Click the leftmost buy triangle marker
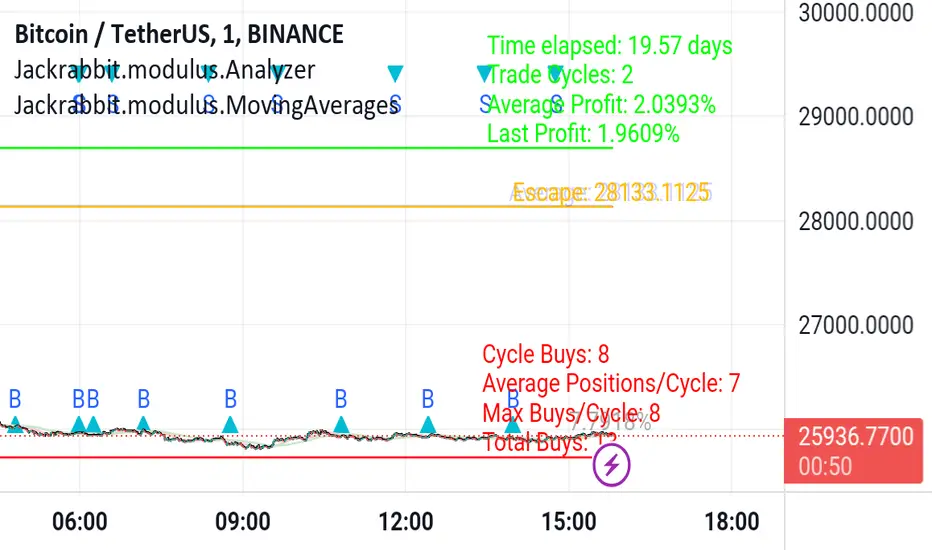This screenshot has width=932, height=550. [15, 424]
